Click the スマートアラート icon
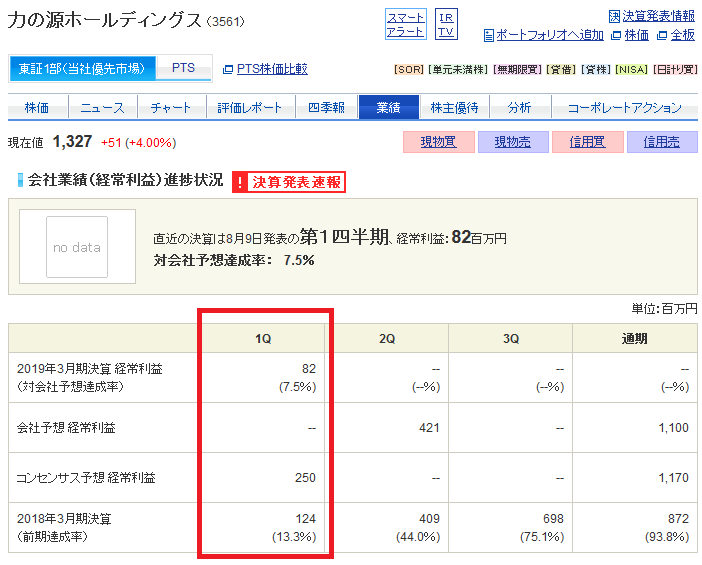Screen dimensions: 702x565 (405, 24)
